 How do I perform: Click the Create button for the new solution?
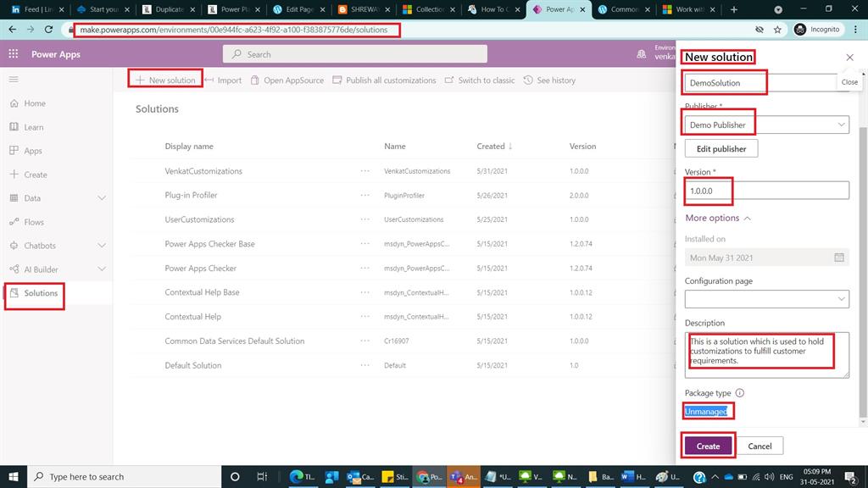[708, 445]
